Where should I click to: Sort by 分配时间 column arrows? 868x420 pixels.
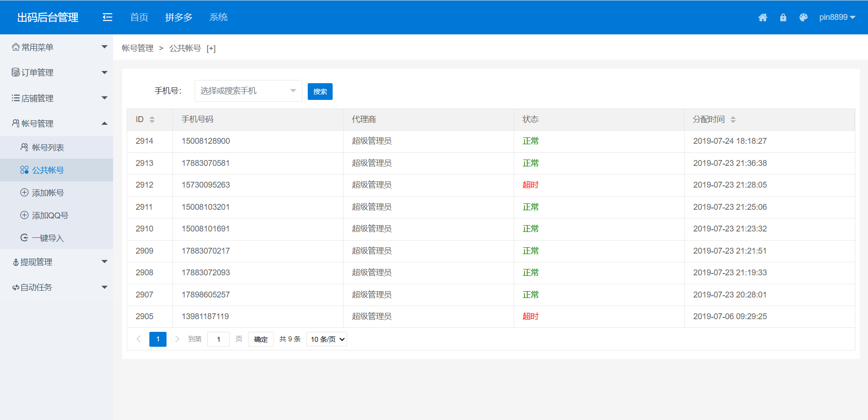733,119
